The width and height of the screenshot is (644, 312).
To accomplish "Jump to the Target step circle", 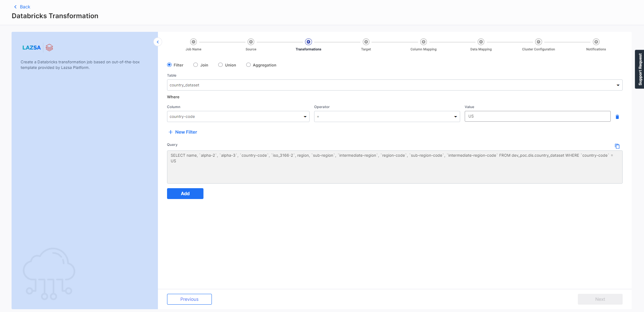I will 366,42.
